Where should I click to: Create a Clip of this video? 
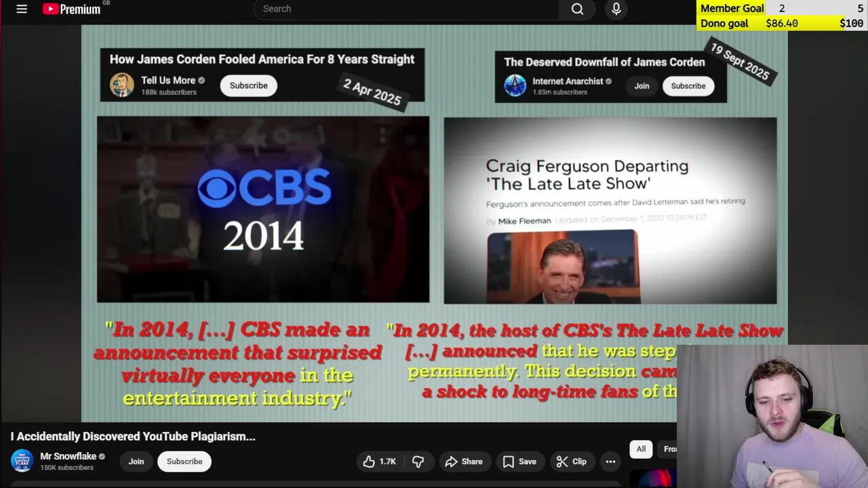tap(572, 462)
